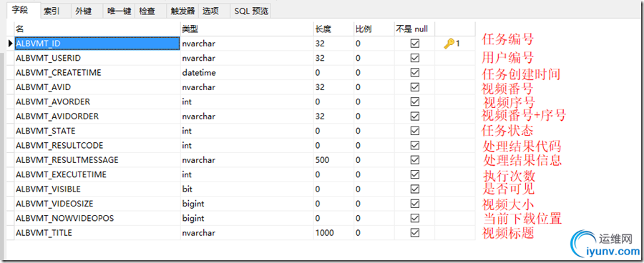Viewport: 644px width, 263px height.
Task: Select the ALBVMT_AVIDORDER field name
Action: (57, 116)
